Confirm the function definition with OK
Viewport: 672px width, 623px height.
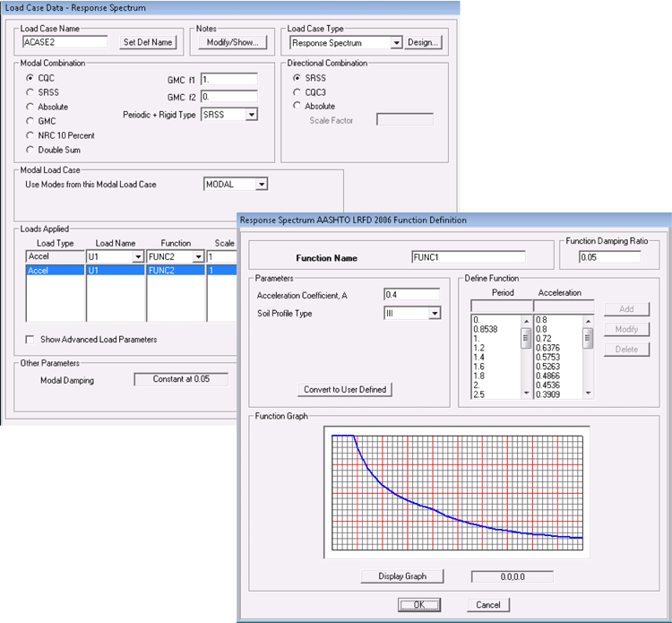(x=419, y=605)
